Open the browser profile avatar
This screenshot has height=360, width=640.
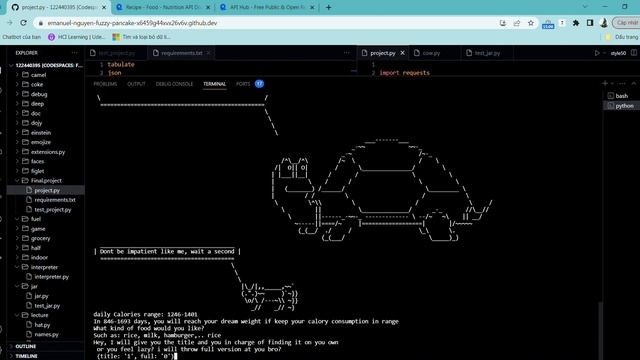click(x=604, y=23)
